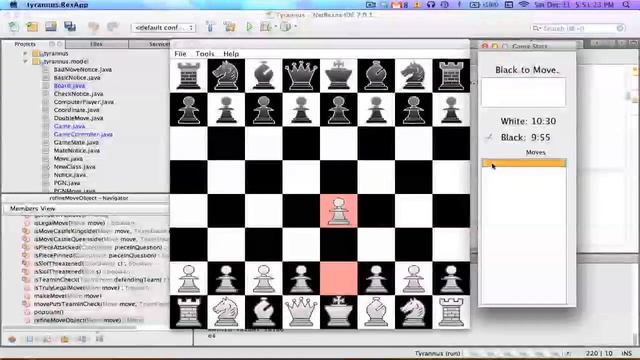
Task: Select the white knight on g1
Action: (x=413, y=312)
